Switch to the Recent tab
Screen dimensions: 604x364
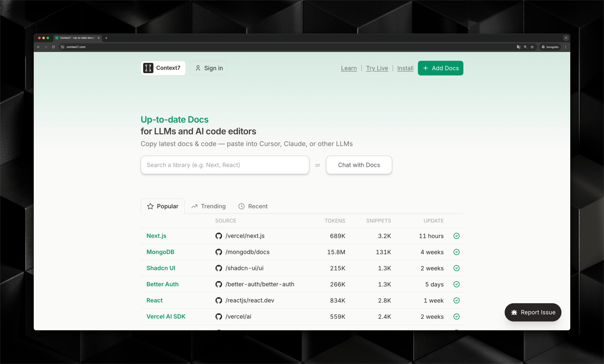(x=253, y=206)
